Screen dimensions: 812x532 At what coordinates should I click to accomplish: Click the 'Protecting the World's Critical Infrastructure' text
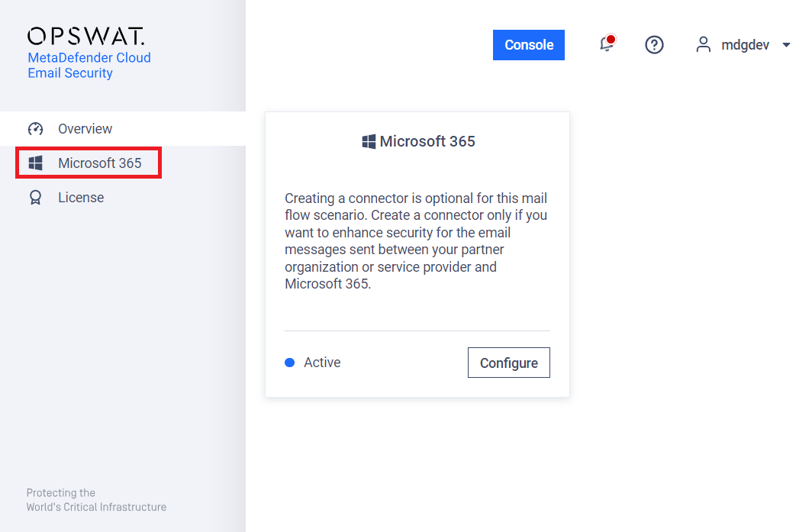96,500
